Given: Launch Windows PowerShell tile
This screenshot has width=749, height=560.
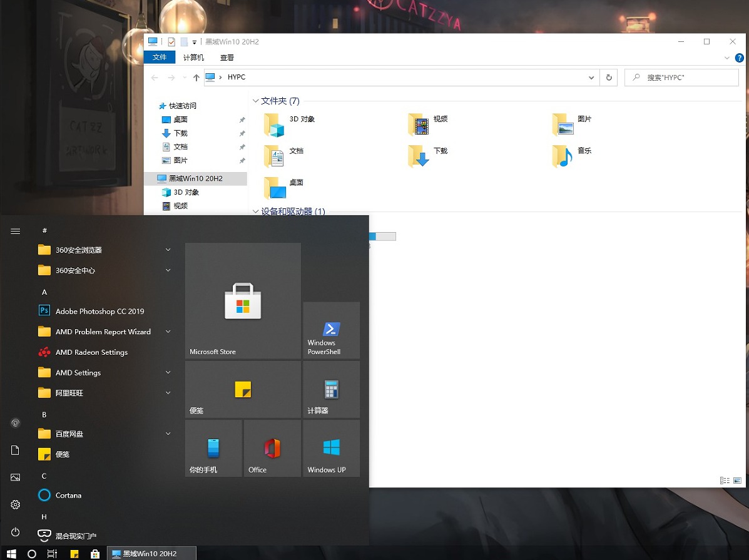Looking at the screenshot, I should [331, 330].
